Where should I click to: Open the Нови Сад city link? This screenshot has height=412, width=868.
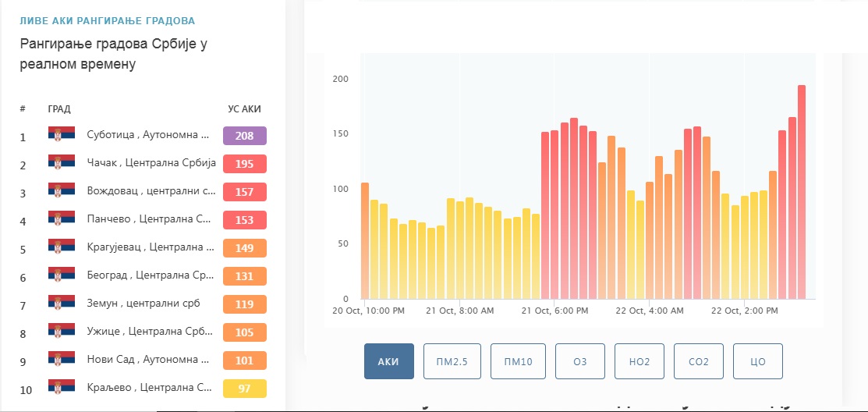tap(148, 360)
